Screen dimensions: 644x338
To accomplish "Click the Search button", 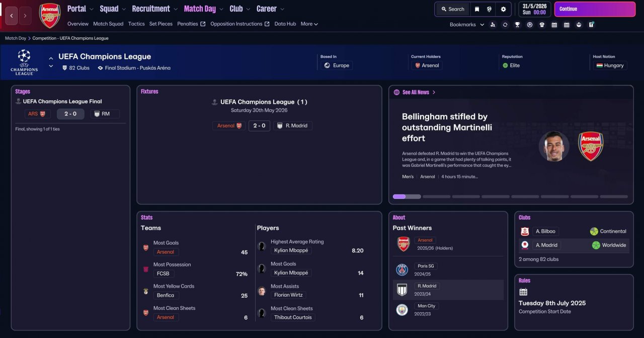I will click(x=452, y=9).
